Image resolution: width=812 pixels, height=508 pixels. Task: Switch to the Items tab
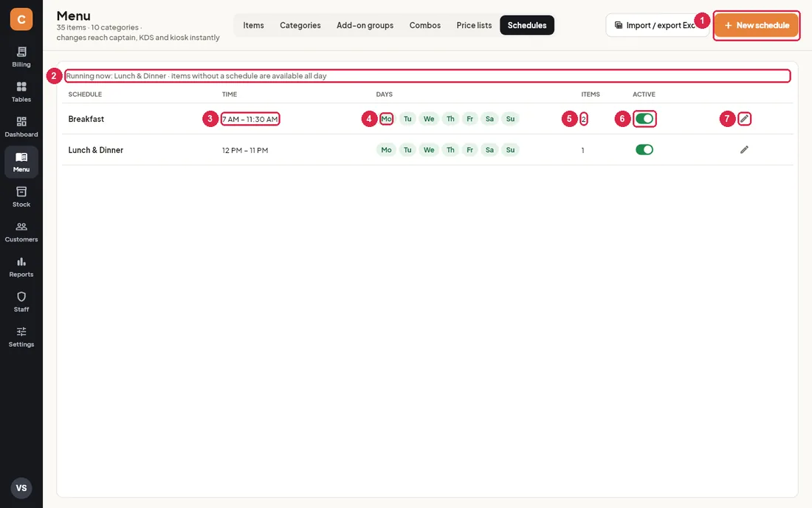pyautogui.click(x=253, y=25)
